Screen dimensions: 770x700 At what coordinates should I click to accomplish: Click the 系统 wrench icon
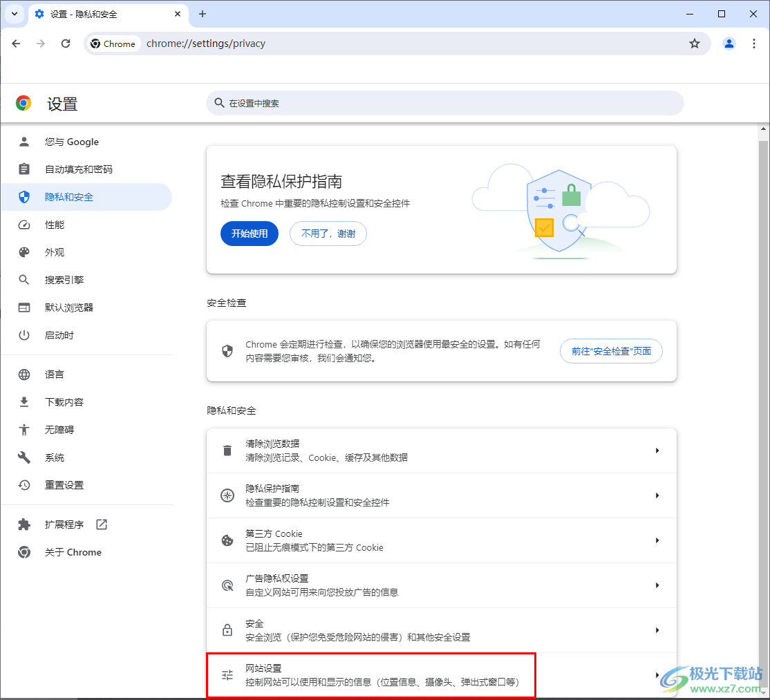pos(24,457)
